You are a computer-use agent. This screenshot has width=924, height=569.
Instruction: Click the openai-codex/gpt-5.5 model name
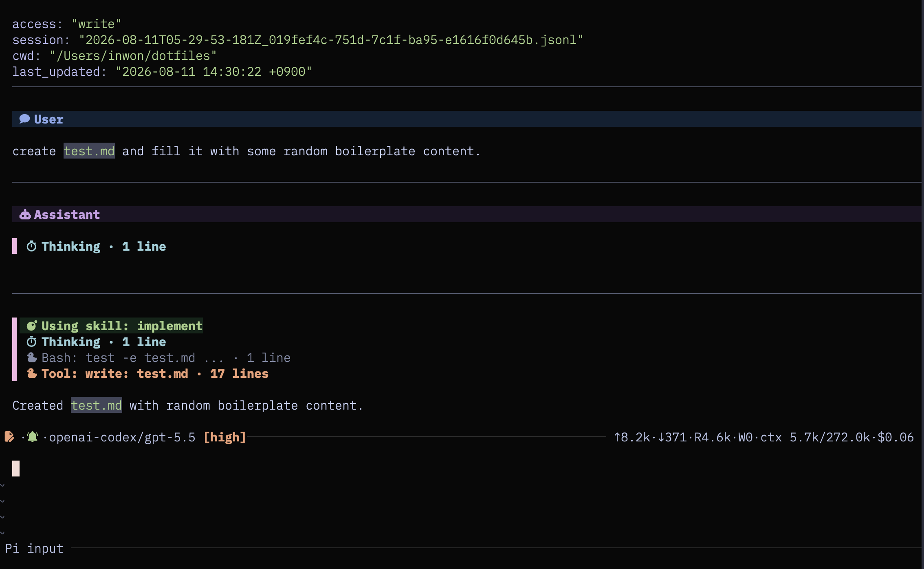point(122,437)
